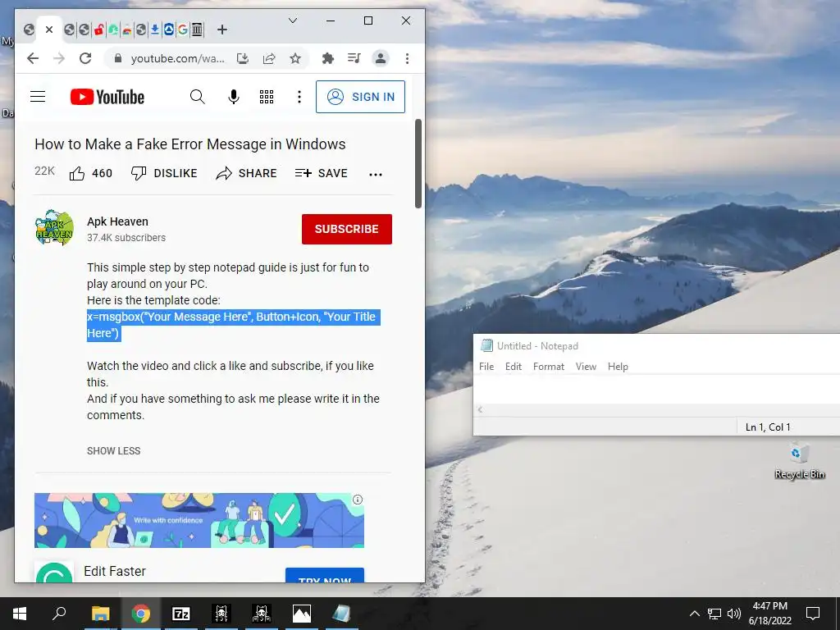840x630 pixels.
Task: Click the YouTube logo
Action: point(107,97)
